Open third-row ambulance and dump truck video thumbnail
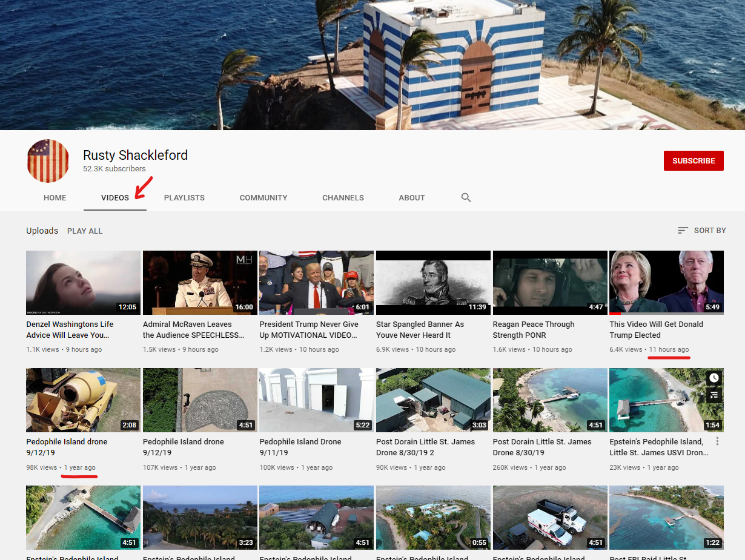The height and width of the screenshot is (560, 745). tap(550, 518)
